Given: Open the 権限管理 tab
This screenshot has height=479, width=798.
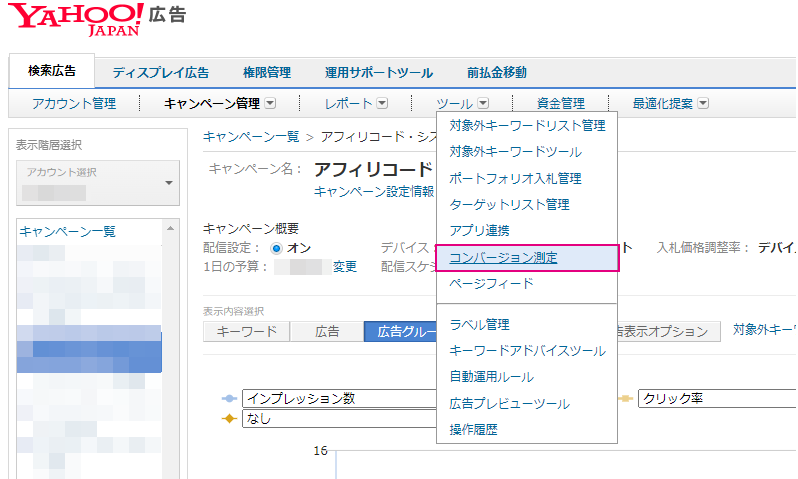Looking at the screenshot, I should click(x=267, y=72).
